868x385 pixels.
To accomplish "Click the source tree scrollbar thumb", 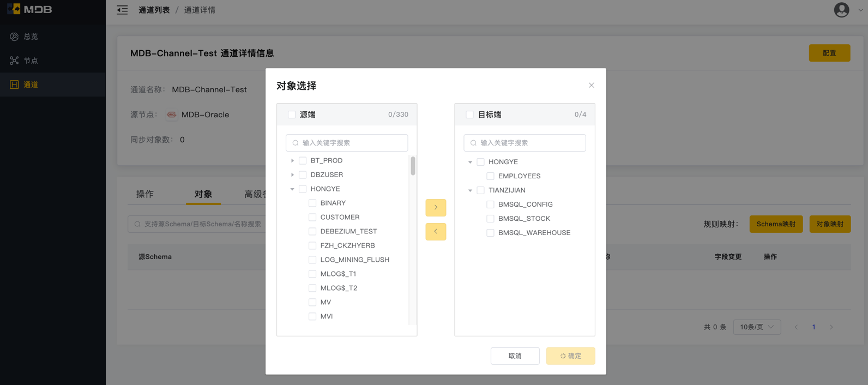I will [413, 166].
